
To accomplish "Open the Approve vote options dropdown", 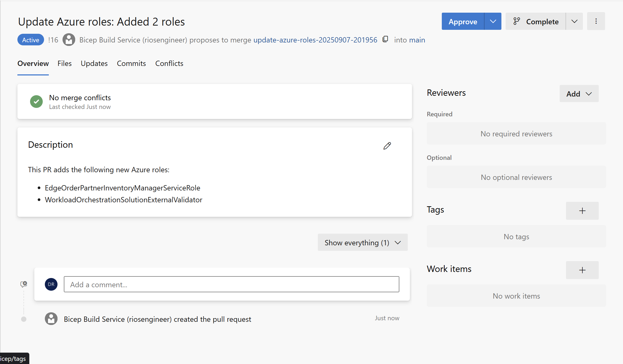I will click(493, 21).
